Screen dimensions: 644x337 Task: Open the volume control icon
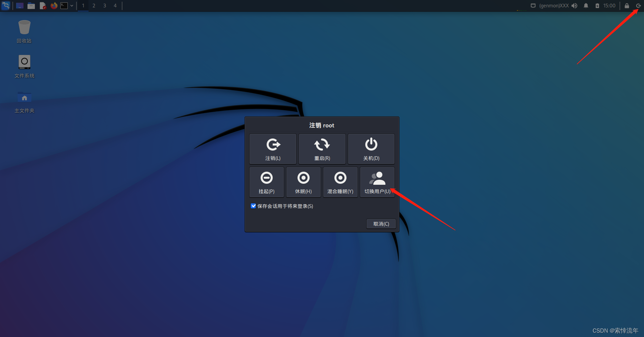click(575, 6)
